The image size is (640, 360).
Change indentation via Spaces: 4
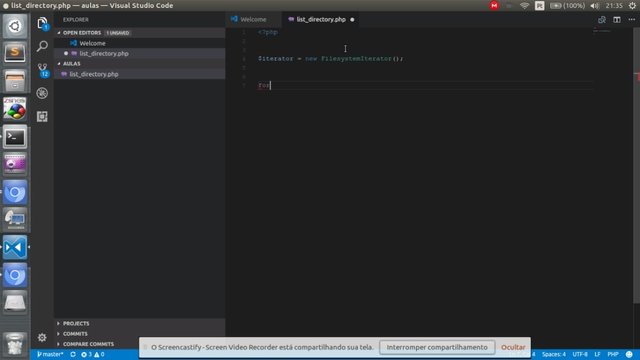(x=553, y=354)
